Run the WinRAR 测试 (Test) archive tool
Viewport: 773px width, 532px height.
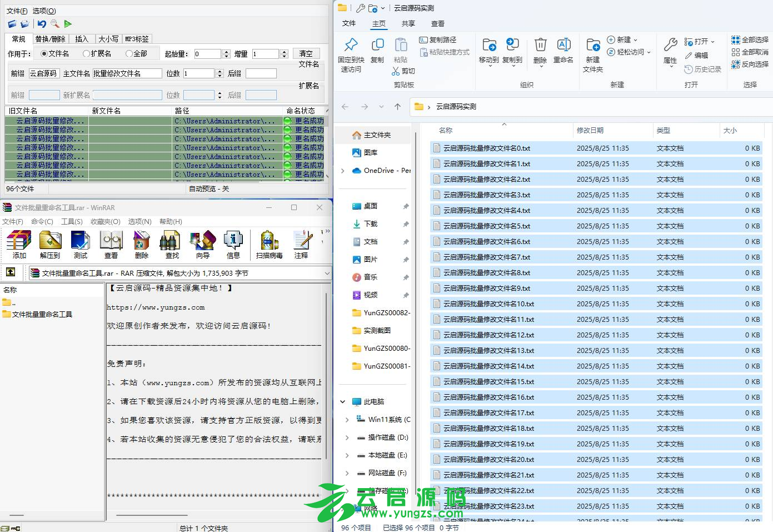[x=80, y=243]
